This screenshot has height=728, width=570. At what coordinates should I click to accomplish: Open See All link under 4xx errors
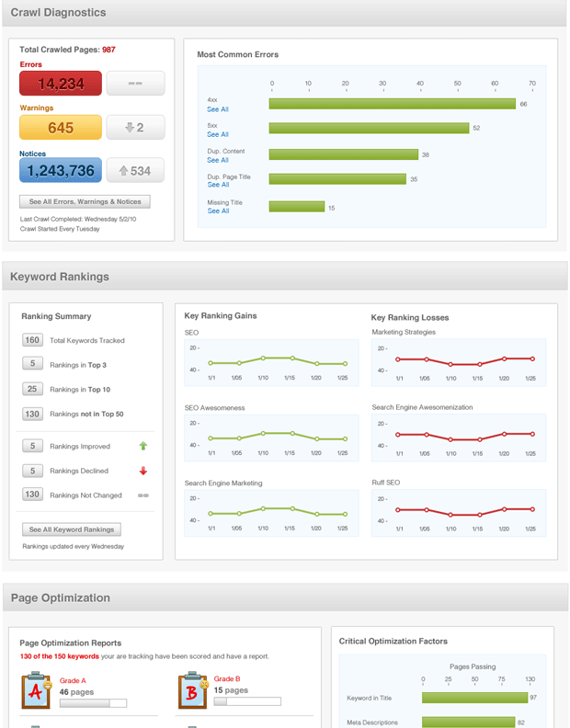[x=218, y=109]
